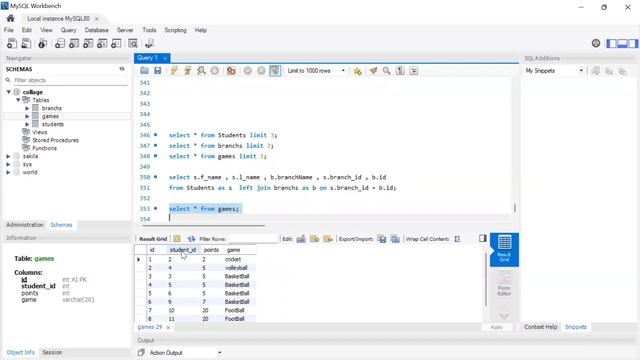Image resolution: width=640 pixels, height=360 pixels.
Task: Open script file in query editor
Action: pos(144,71)
